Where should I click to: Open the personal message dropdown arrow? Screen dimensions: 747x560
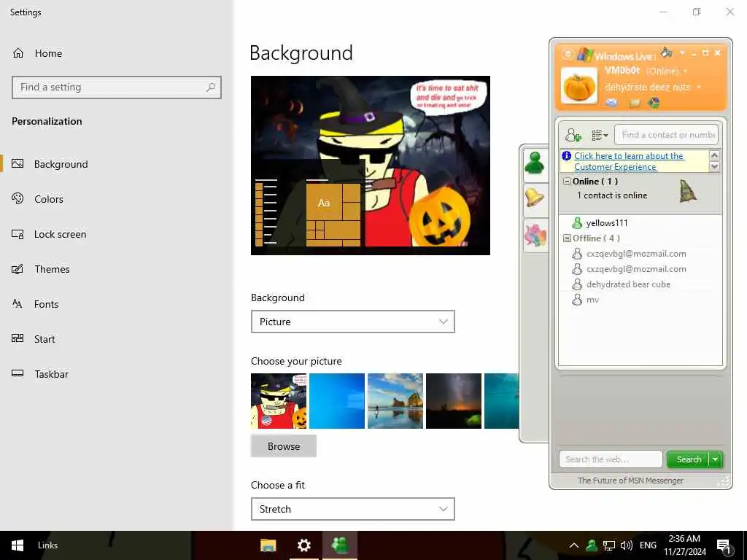click(699, 87)
